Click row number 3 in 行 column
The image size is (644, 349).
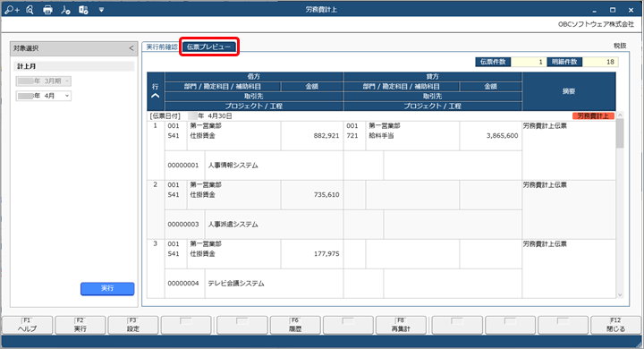(156, 243)
